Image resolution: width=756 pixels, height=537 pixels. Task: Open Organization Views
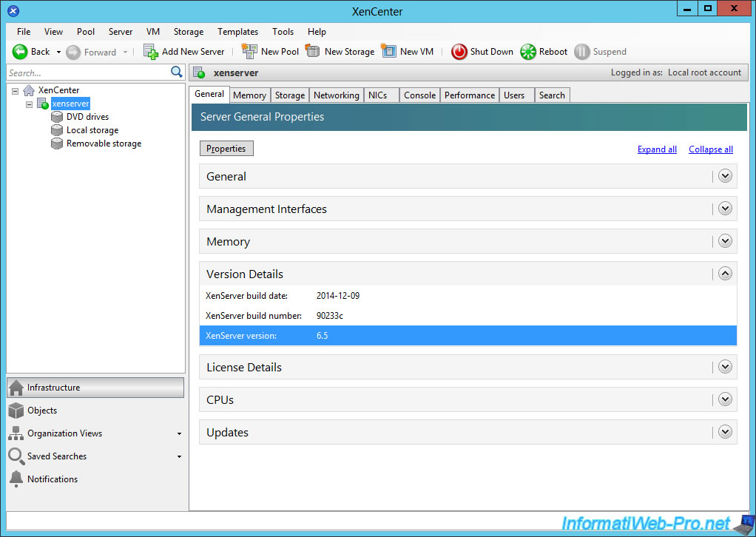95,433
